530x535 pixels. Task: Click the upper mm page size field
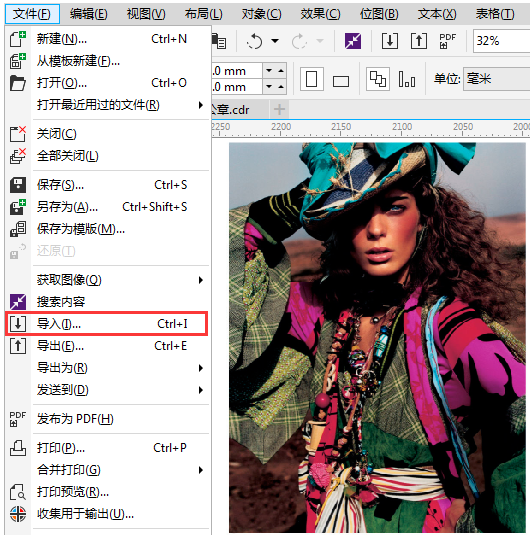pos(237,71)
